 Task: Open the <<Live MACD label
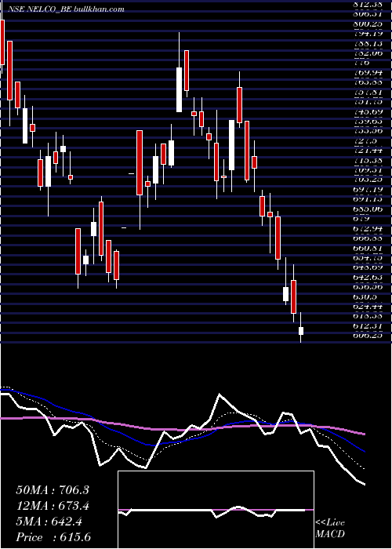pyautogui.click(x=330, y=529)
